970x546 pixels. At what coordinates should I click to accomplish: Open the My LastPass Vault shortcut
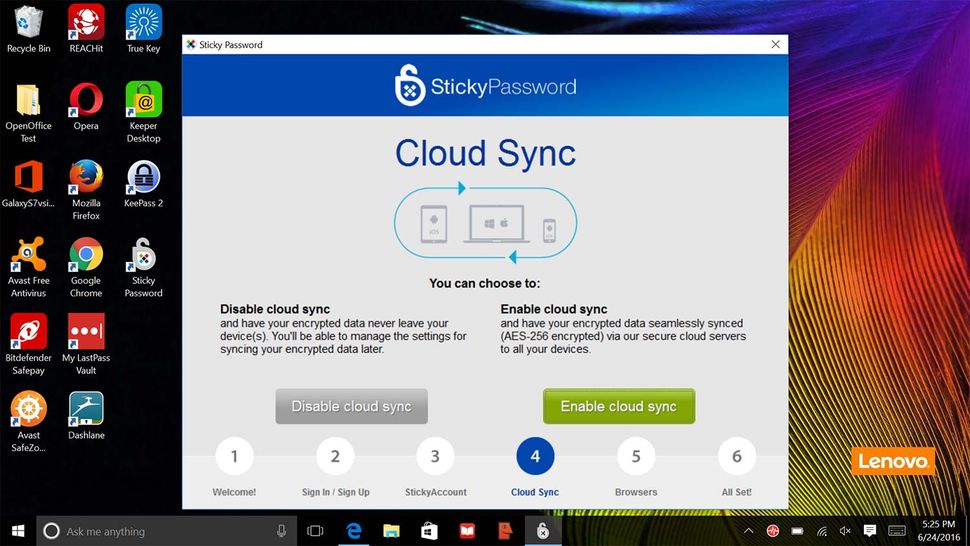(x=86, y=344)
